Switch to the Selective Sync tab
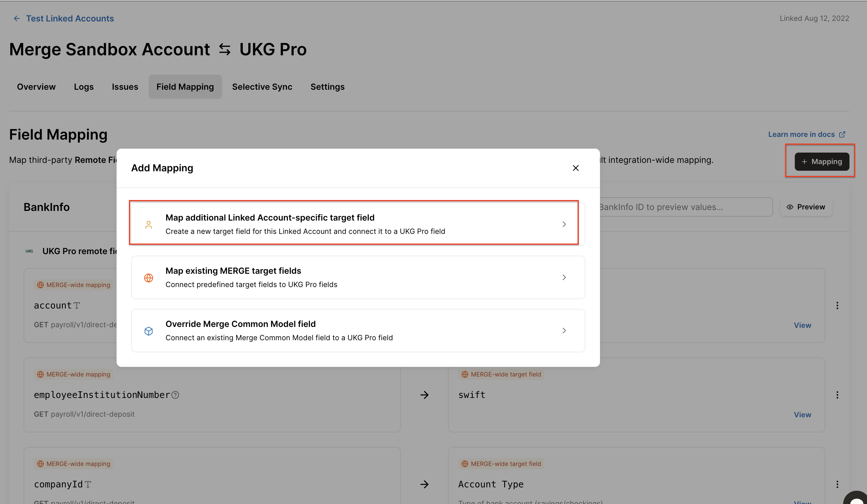This screenshot has height=504, width=867. (x=262, y=87)
